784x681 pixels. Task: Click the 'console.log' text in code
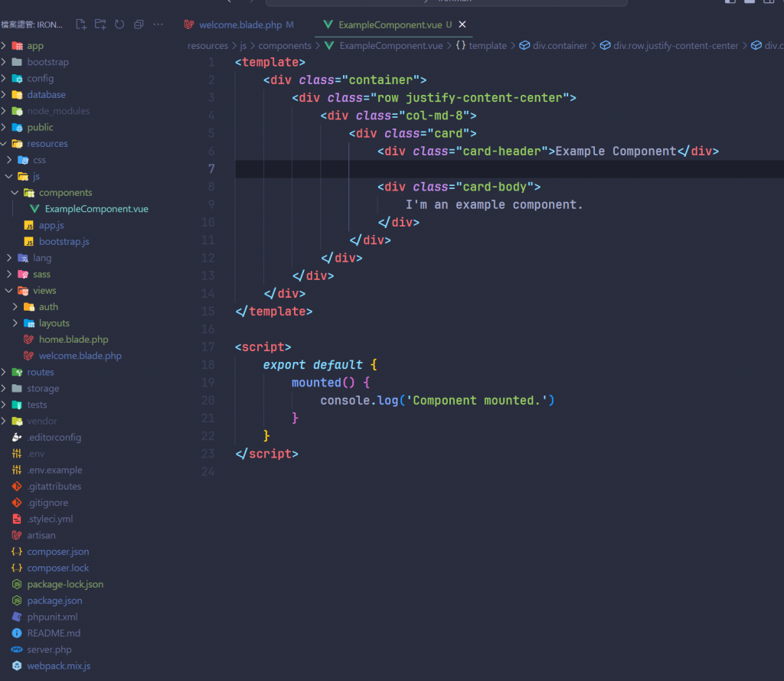(x=359, y=400)
